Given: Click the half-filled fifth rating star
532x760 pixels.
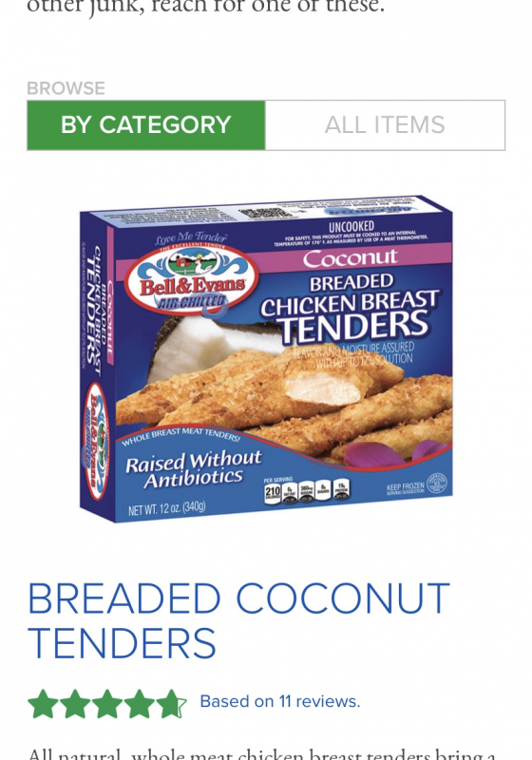Looking at the screenshot, I should [171, 703].
